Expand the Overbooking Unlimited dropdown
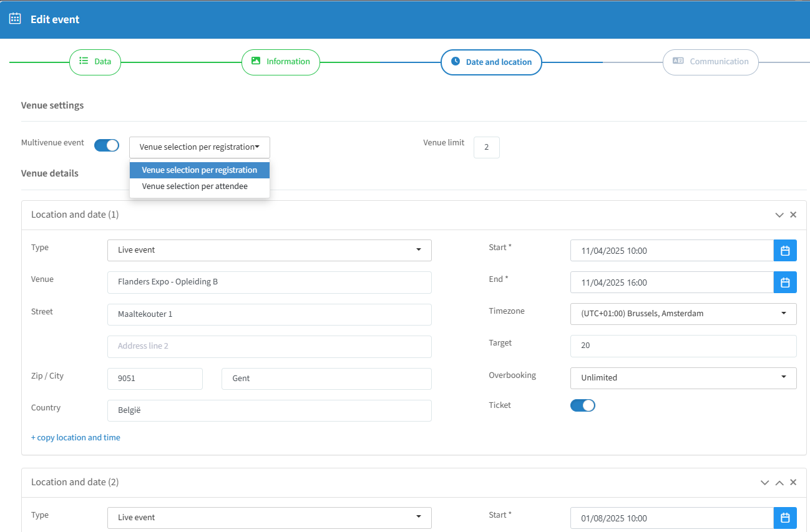The width and height of the screenshot is (810, 532). (683, 378)
